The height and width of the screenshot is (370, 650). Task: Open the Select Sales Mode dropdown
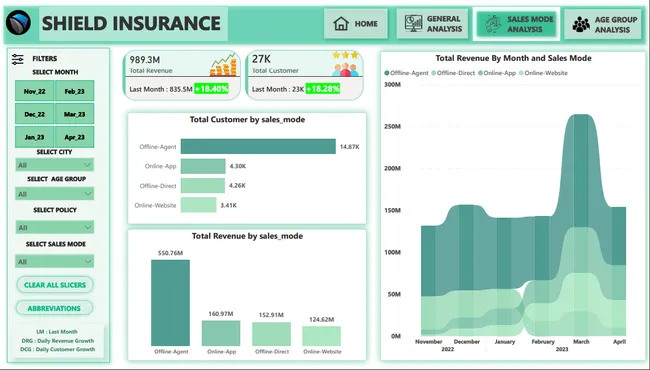[x=54, y=261]
